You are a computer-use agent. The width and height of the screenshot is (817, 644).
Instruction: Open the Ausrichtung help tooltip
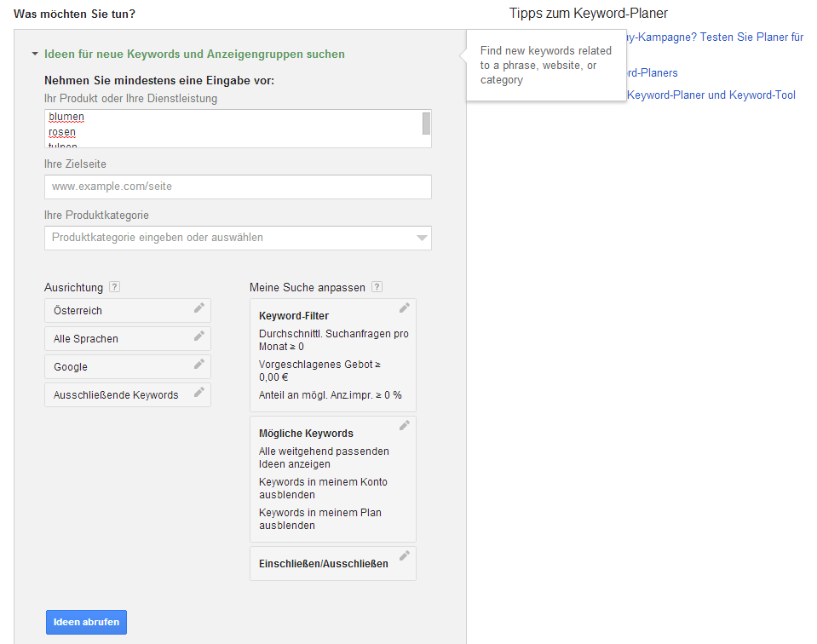[x=114, y=287]
